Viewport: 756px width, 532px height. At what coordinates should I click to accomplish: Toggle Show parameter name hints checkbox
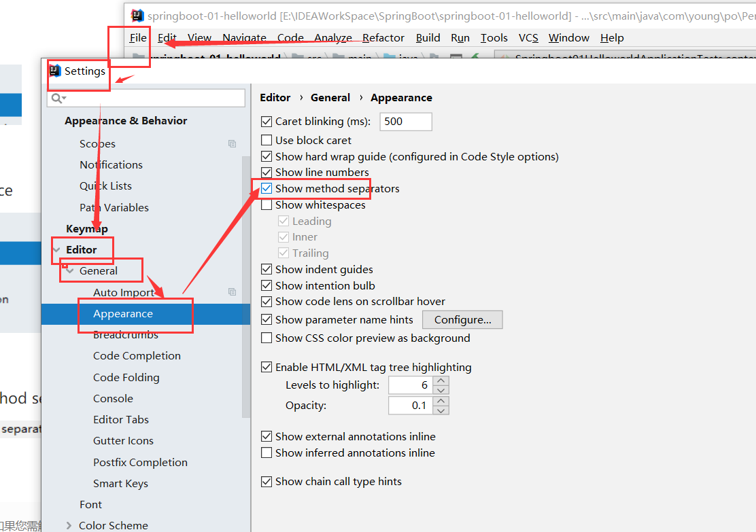pyautogui.click(x=266, y=319)
